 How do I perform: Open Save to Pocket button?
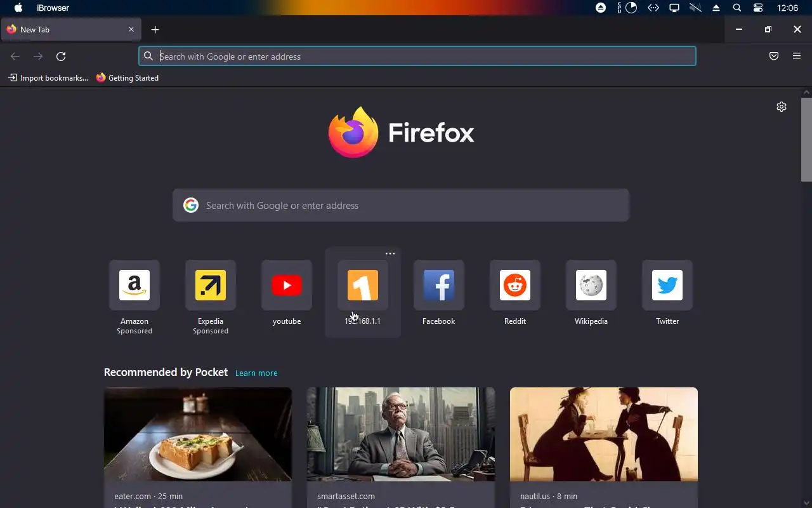pyautogui.click(x=774, y=56)
